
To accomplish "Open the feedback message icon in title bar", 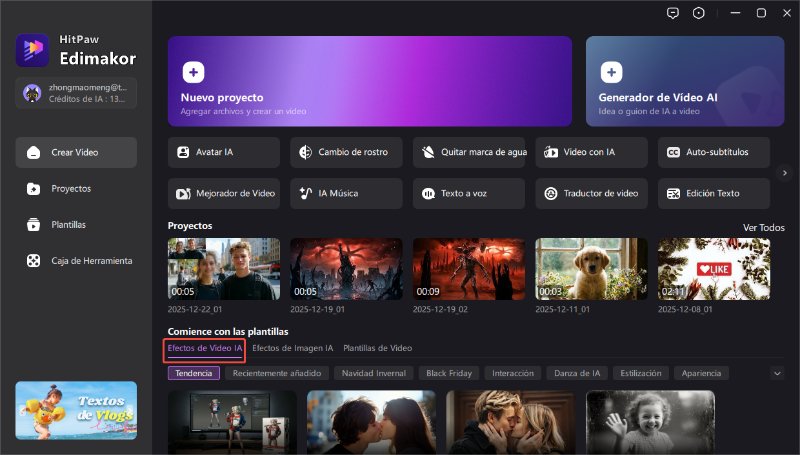I will pyautogui.click(x=673, y=13).
